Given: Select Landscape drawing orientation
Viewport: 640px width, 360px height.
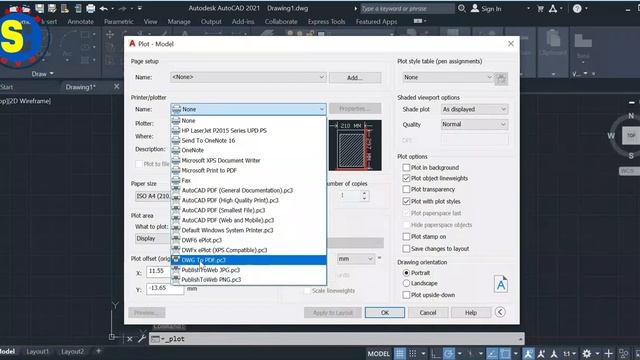Looking at the screenshot, I should click(406, 283).
